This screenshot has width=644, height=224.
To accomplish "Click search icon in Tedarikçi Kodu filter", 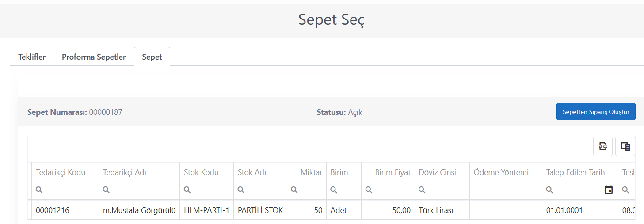I will pyautogui.click(x=39, y=190).
